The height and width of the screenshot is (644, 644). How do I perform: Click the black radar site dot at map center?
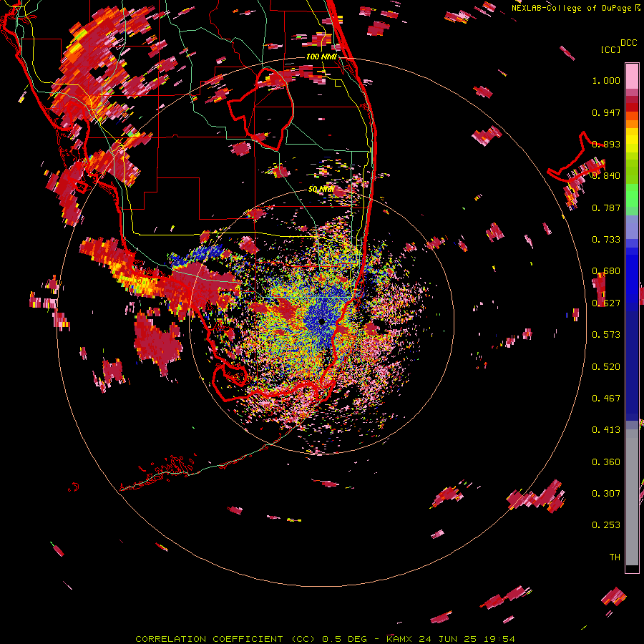coord(322,321)
